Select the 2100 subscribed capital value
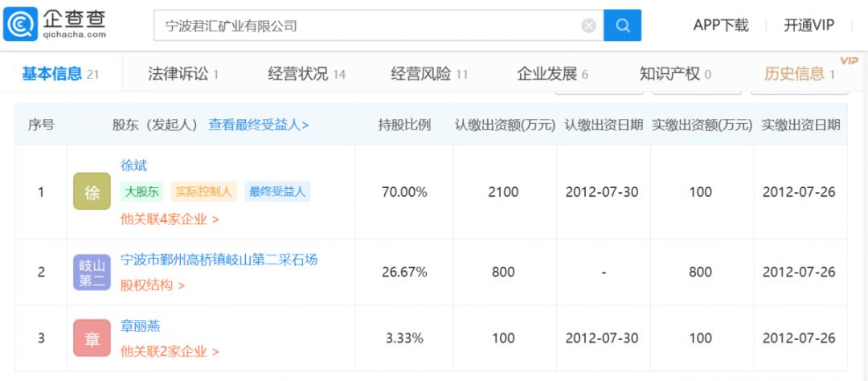 pos(504,192)
